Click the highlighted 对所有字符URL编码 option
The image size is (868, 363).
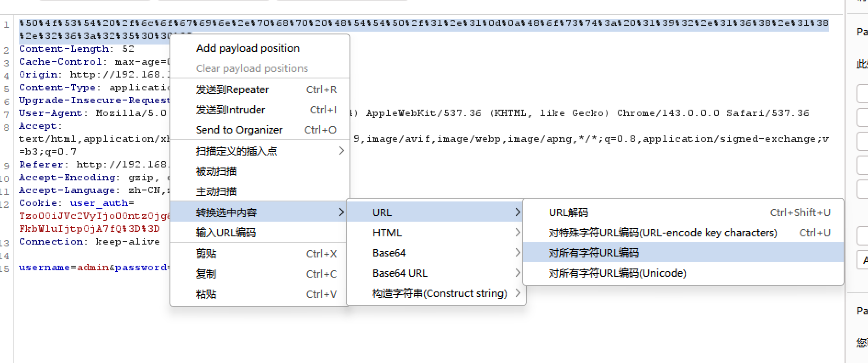tap(683, 253)
